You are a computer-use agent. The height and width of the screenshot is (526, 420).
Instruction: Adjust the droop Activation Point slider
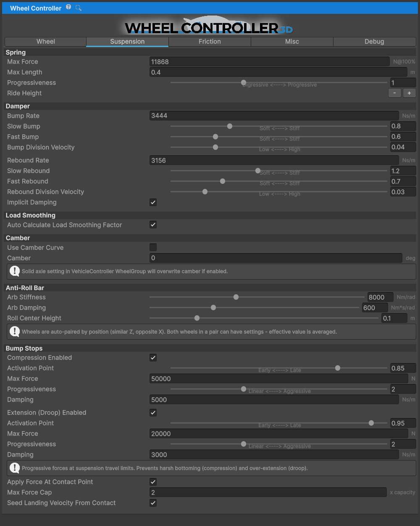coord(279,423)
